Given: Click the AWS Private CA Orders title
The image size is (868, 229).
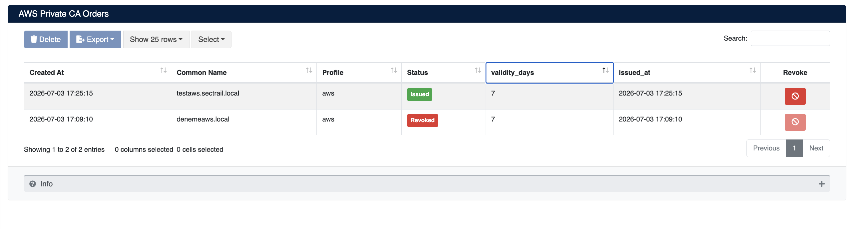Looking at the screenshot, I should (63, 14).
